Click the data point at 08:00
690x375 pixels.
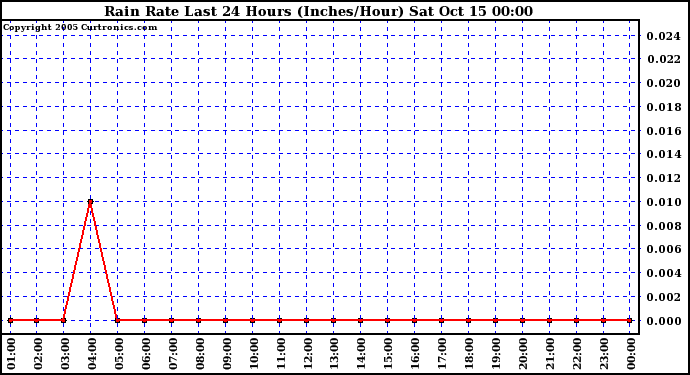coord(198,320)
